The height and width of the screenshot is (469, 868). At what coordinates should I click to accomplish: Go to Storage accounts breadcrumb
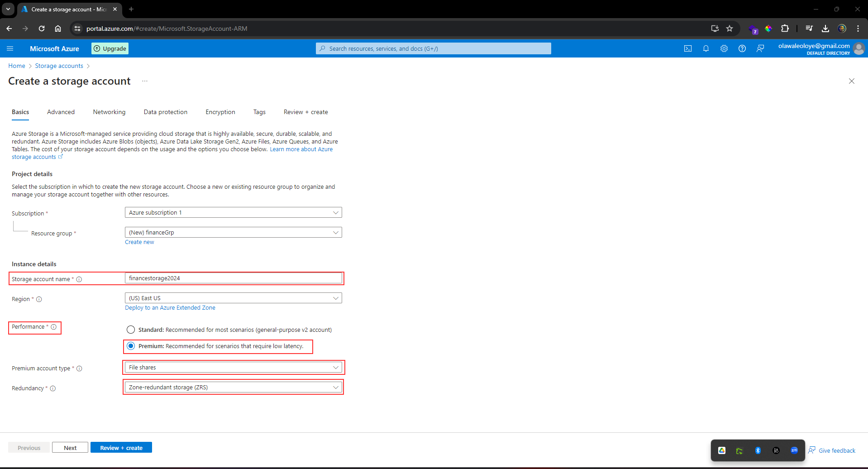(59, 66)
